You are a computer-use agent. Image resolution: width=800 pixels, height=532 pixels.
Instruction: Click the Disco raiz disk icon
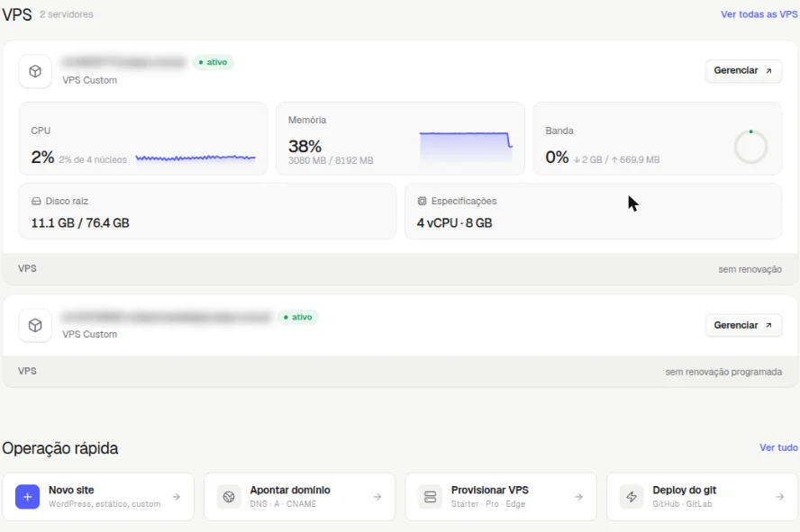[x=36, y=202]
